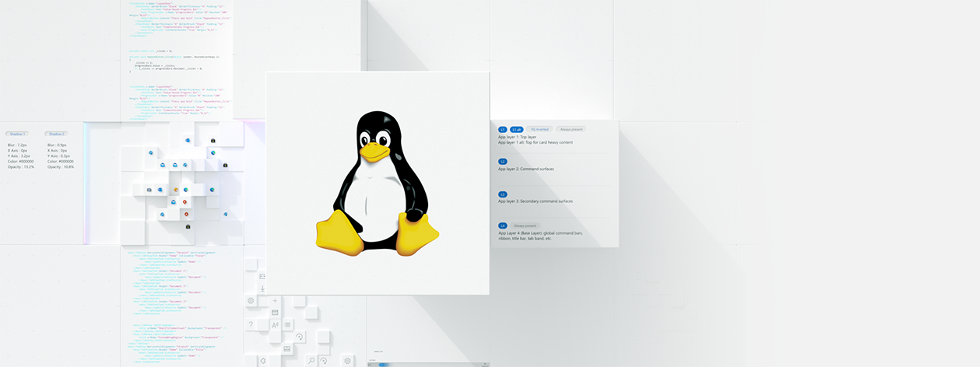
Task: Click the download arrow icon
Action: pos(262,288)
